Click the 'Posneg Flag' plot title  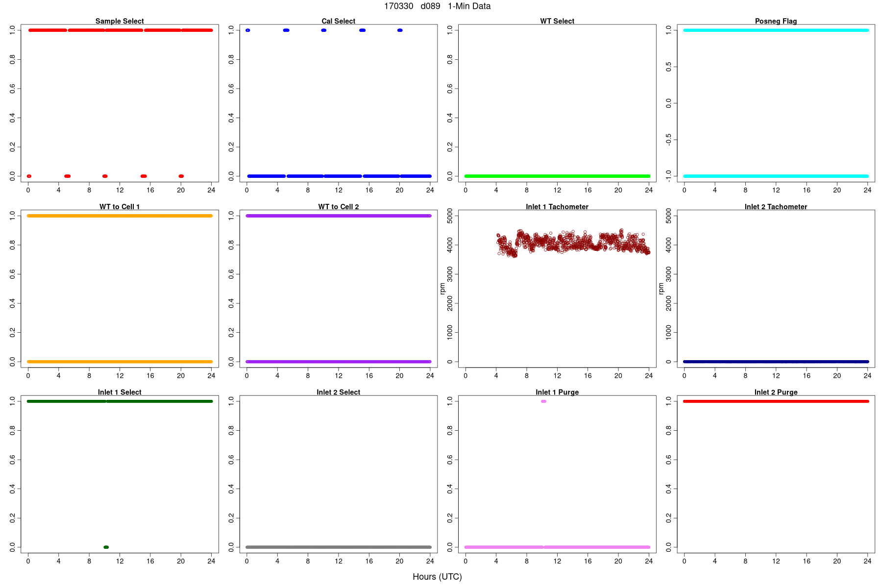(776, 21)
